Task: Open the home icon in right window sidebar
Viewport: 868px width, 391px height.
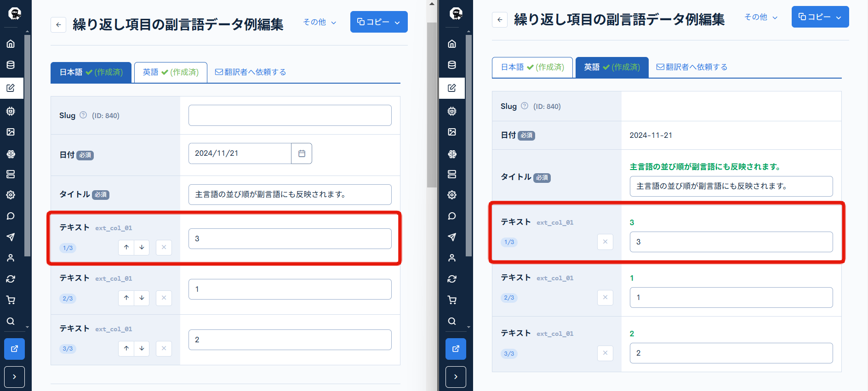Action: click(x=452, y=44)
